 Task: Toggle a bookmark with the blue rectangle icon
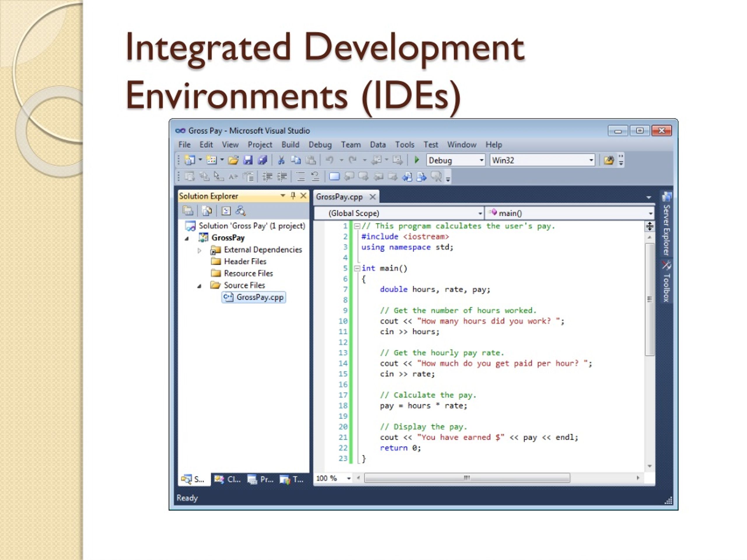coord(334,176)
